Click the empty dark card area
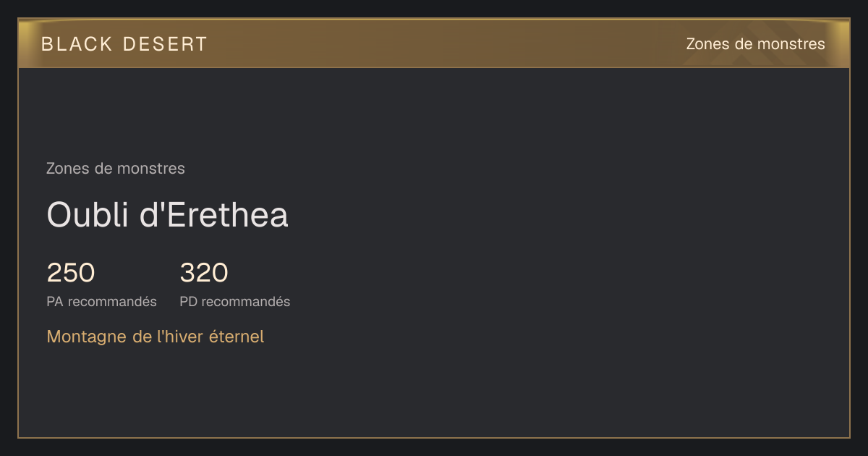 pyautogui.click(x=564, y=253)
